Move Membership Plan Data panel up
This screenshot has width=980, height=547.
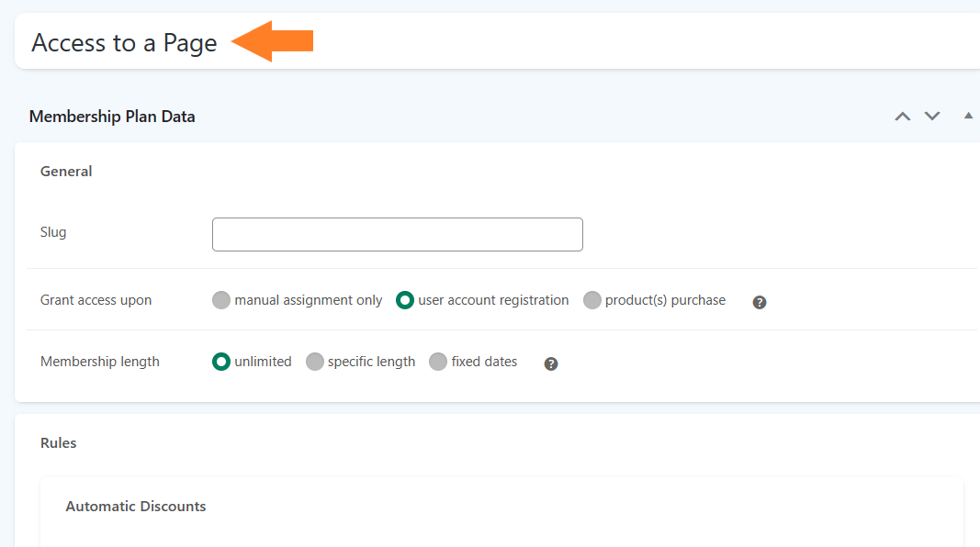point(903,117)
